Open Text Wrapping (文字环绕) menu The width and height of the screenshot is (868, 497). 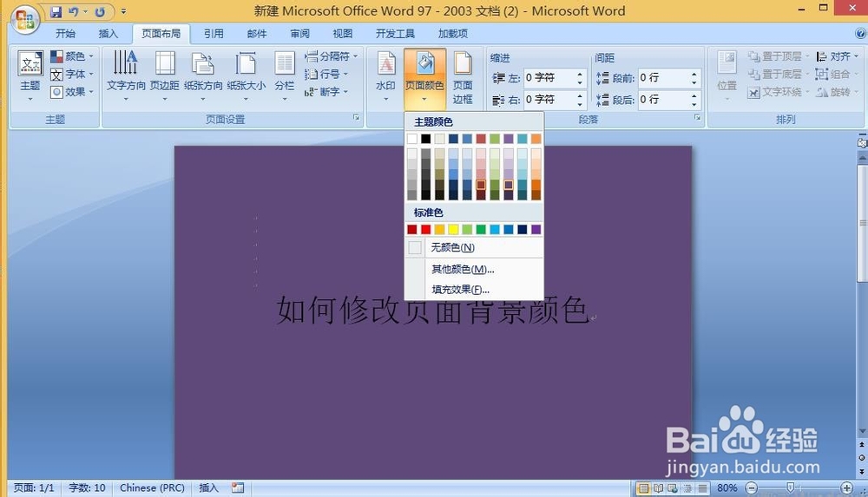click(777, 92)
